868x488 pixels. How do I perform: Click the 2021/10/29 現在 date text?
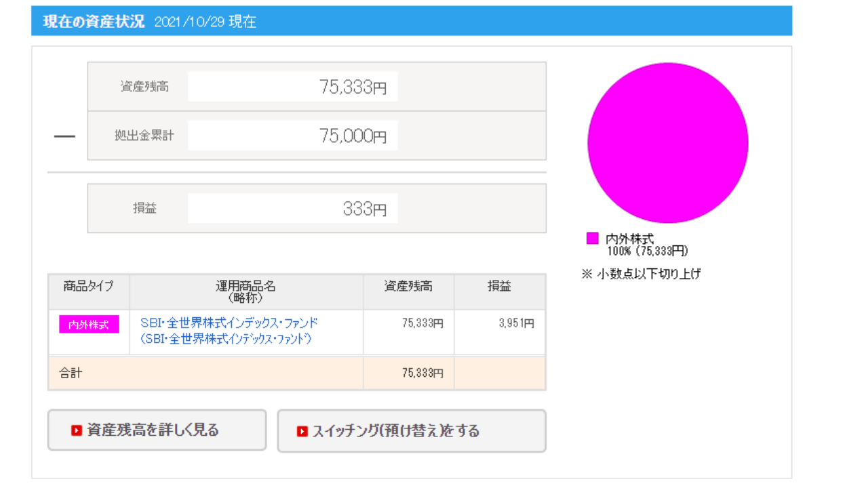(x=205, y=22)
